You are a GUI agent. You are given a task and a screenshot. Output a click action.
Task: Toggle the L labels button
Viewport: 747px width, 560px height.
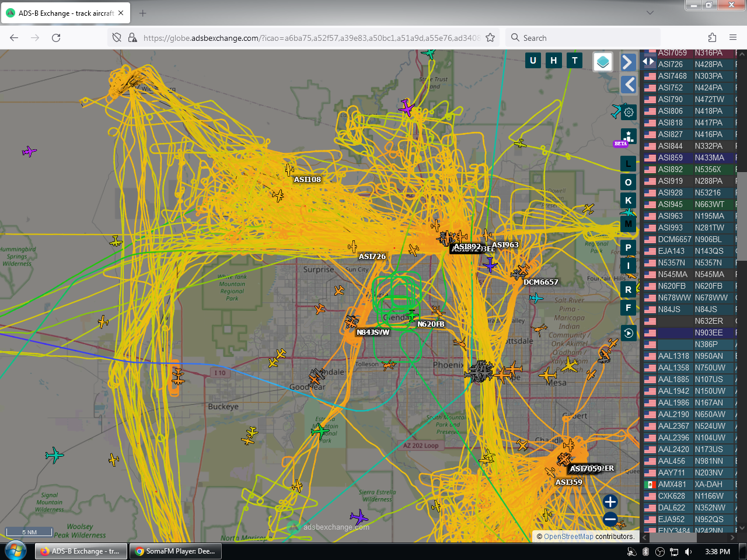click(x=628, y=164)
